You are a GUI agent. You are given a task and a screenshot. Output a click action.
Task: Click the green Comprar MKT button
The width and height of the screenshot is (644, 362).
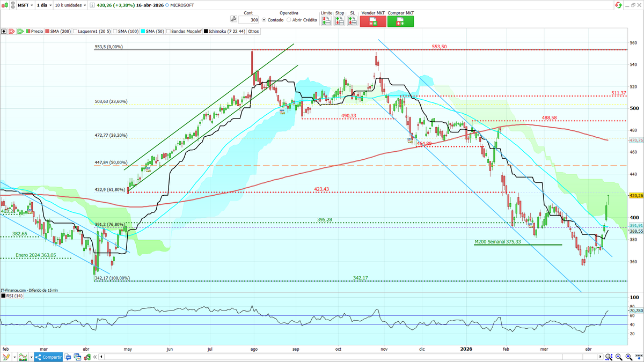pyautogui.click(x=400, y=21)
